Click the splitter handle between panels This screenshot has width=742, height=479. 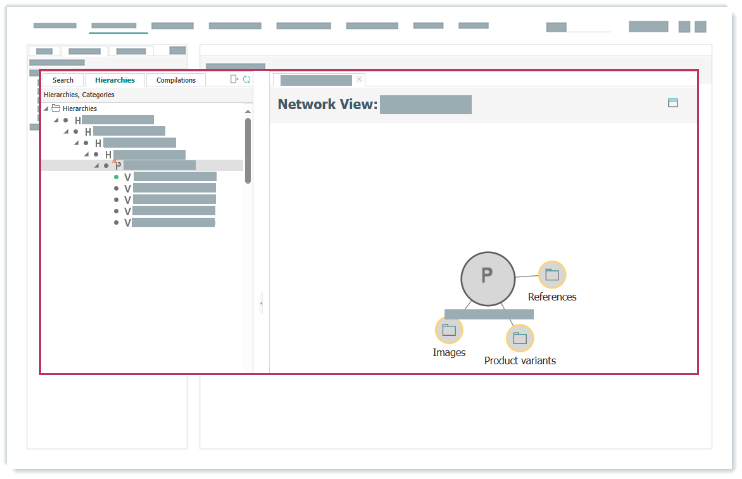(x=261, y=300)
